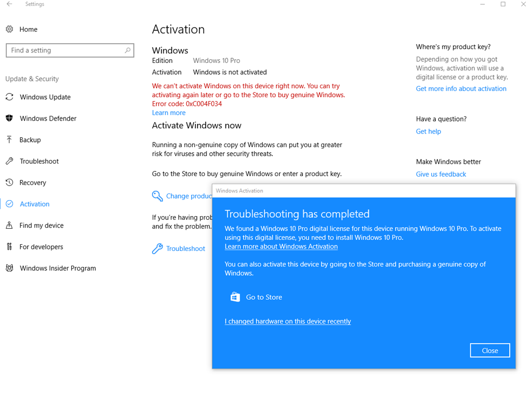The image size is (532, 410).
Task: Select Windows Defender in sidebar
Action: pyautogui.click(x=48, y=118)
